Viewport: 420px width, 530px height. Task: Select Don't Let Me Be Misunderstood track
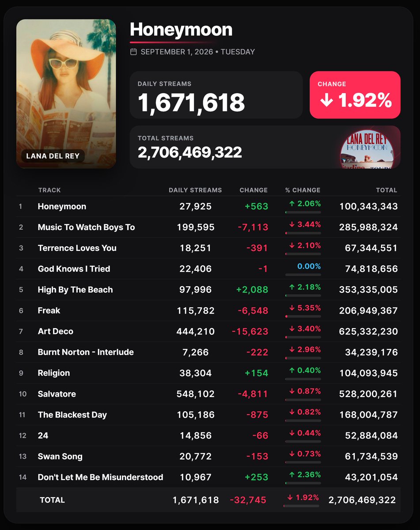point(101,477)
